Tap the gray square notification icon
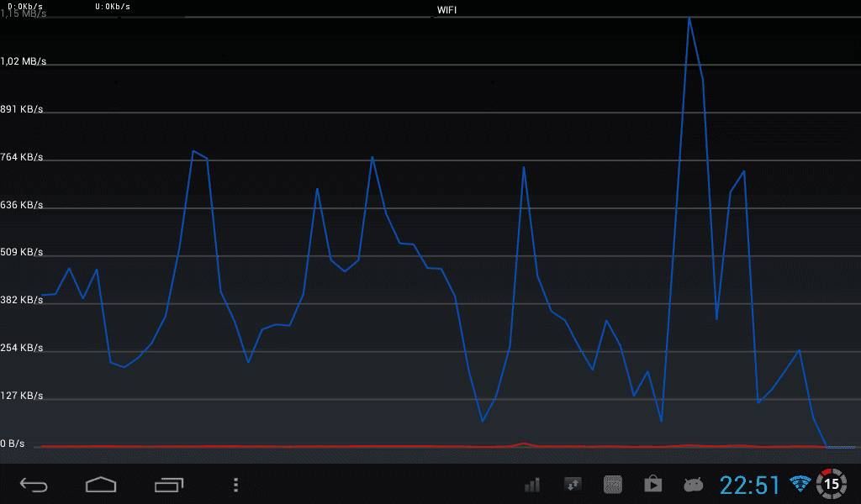 click(613, 484)
